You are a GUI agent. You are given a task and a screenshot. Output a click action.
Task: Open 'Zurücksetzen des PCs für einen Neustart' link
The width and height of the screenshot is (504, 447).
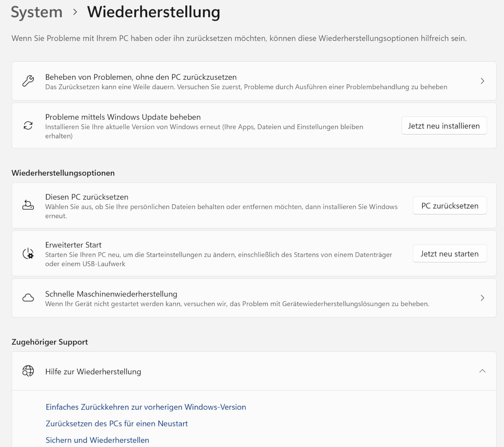click(x=117, y=423)
